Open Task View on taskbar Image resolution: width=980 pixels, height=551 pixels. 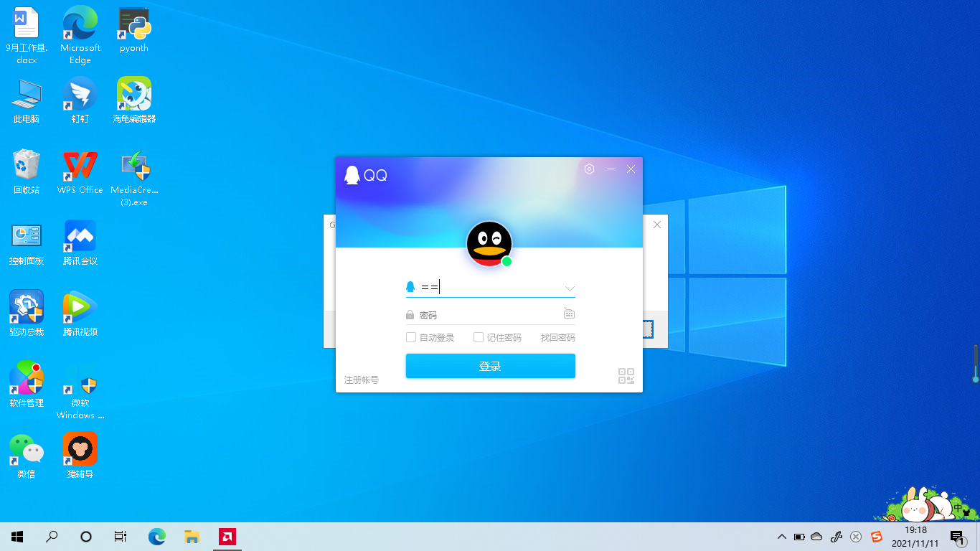(x=121, y=536)
